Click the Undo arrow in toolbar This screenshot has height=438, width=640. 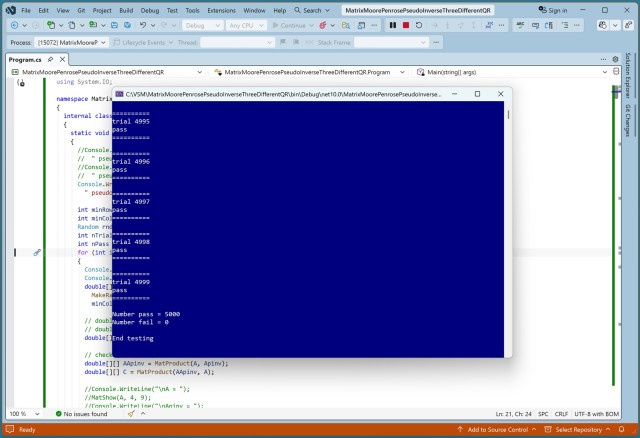click(144, 25)
